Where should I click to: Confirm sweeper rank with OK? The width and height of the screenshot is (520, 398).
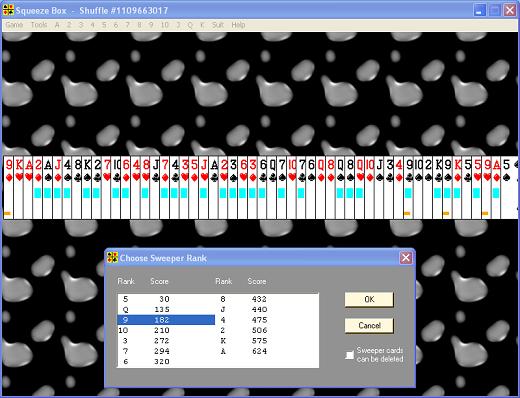tap(369, 300)
